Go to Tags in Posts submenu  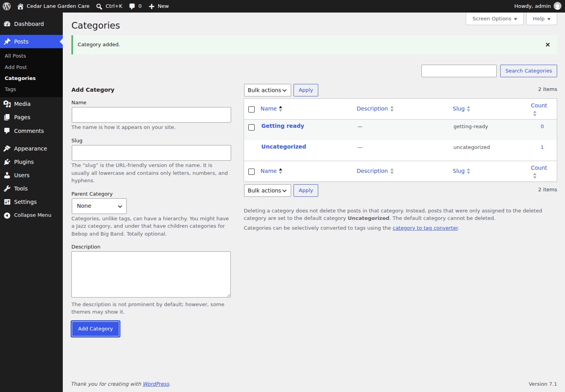point(10,89)
